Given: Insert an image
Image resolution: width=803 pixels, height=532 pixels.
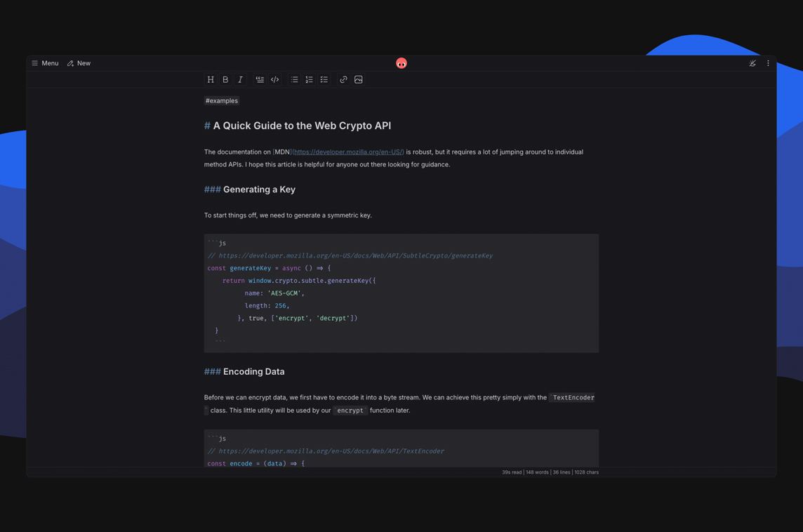Looking at the screenshot, I should tap(359, 80).
